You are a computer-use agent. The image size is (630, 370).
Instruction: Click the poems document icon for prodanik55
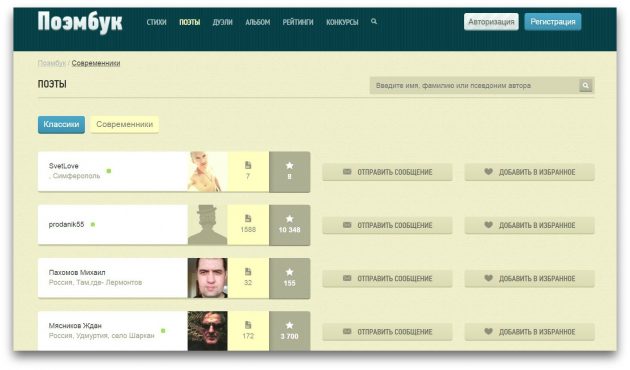coord(248,219)
